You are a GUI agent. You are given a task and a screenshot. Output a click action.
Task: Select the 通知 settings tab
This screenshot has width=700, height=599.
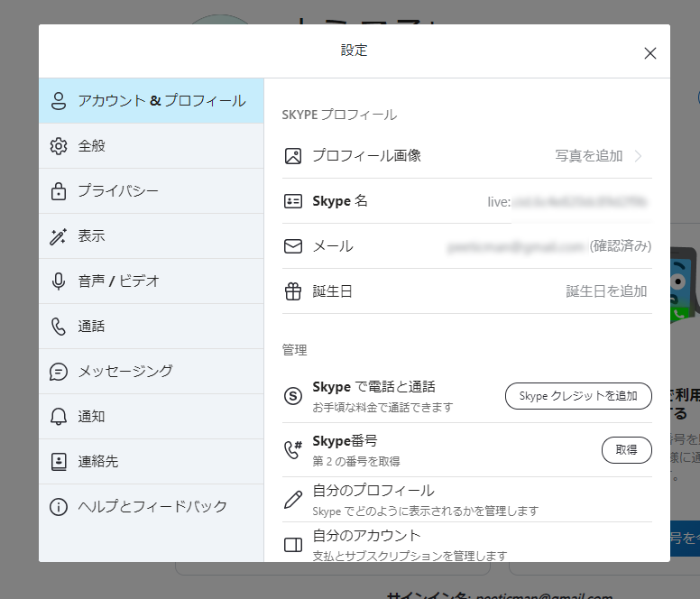point(152,417)
